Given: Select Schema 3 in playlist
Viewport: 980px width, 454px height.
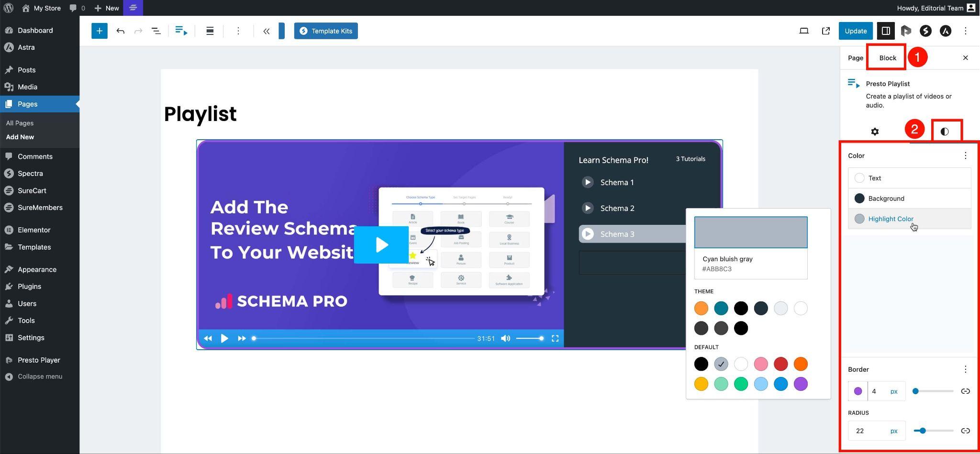Looking at the screenshot, I should coord(633,234).
